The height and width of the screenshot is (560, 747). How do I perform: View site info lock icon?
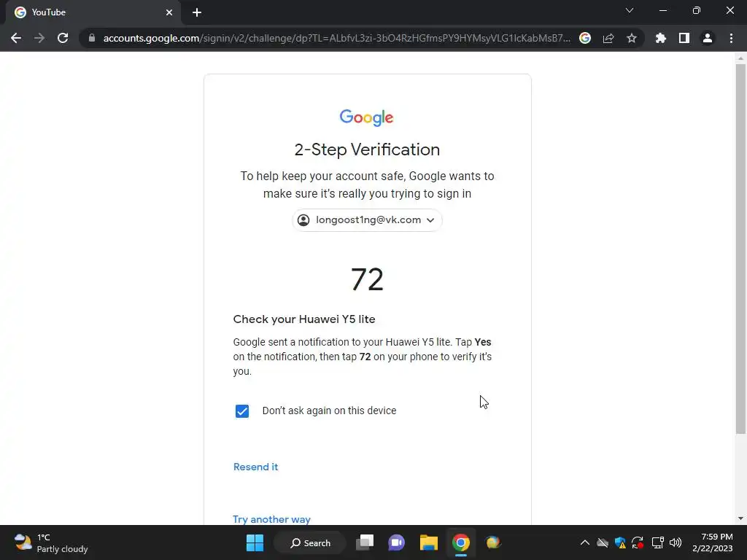92,38
